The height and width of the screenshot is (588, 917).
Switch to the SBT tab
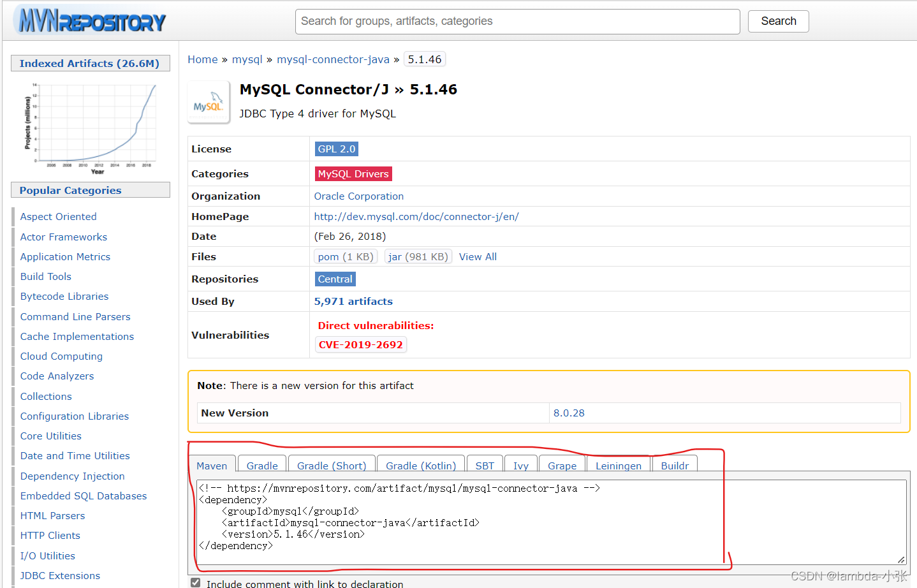point(485,466)
